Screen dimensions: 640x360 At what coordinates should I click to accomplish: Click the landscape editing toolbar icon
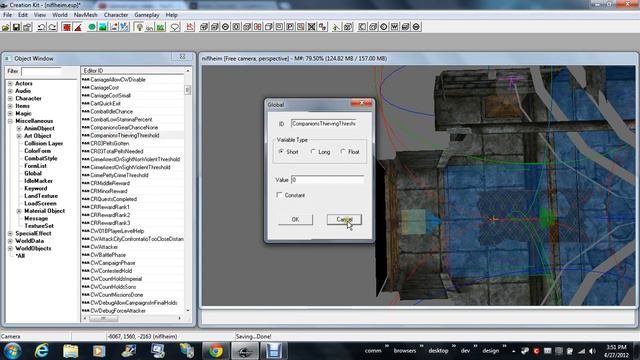[x=103, y=27]
